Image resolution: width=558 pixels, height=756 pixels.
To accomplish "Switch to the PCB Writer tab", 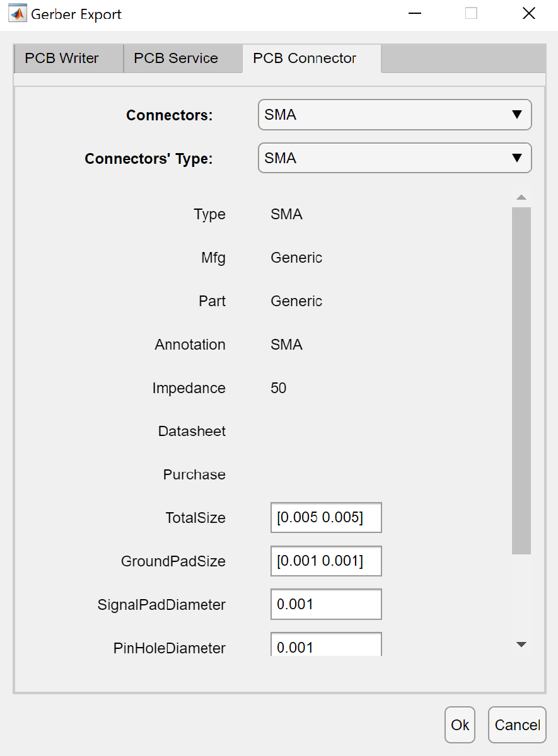I will [x=62, y=59].
